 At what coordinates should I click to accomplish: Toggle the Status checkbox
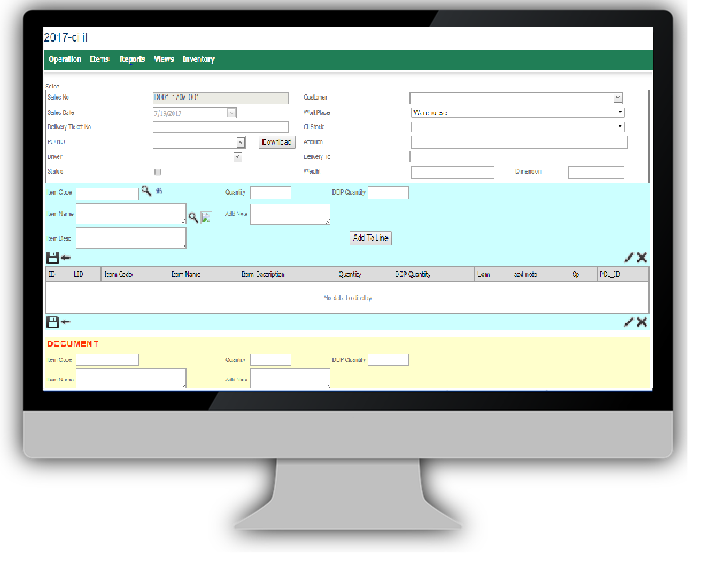click(157, 172)
